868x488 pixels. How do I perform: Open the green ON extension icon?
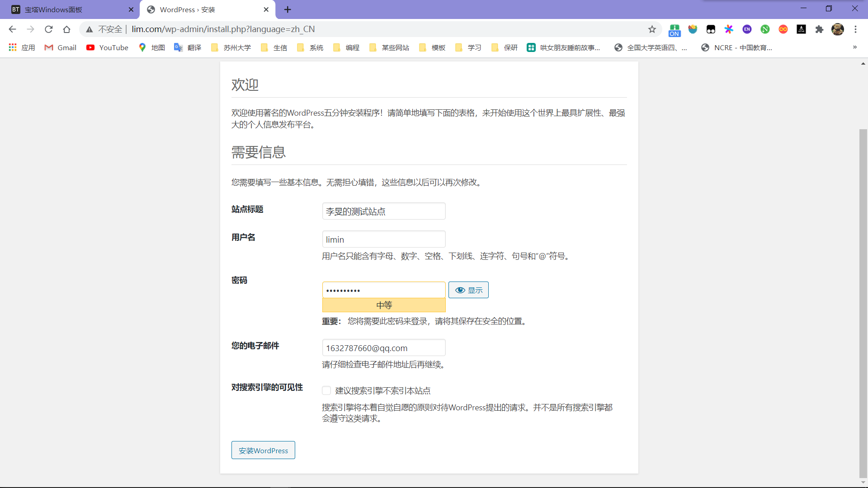pos(675,30)
